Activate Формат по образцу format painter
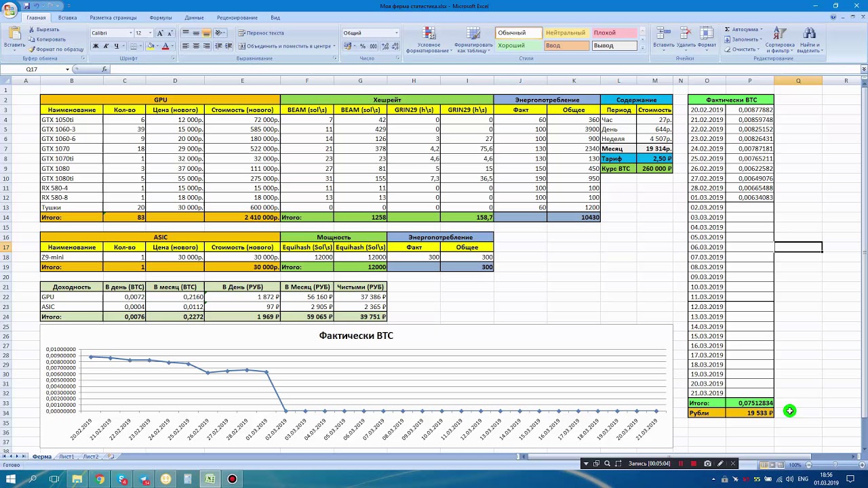Image resolution: width=868 pixels, height=488 pixels. tap(56, 49)
